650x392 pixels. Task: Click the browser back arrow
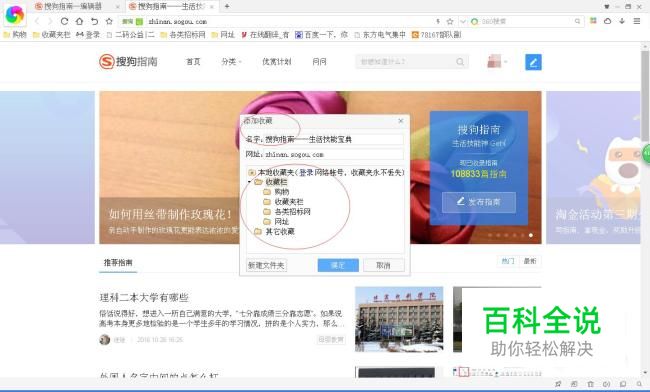click(37, 21)
